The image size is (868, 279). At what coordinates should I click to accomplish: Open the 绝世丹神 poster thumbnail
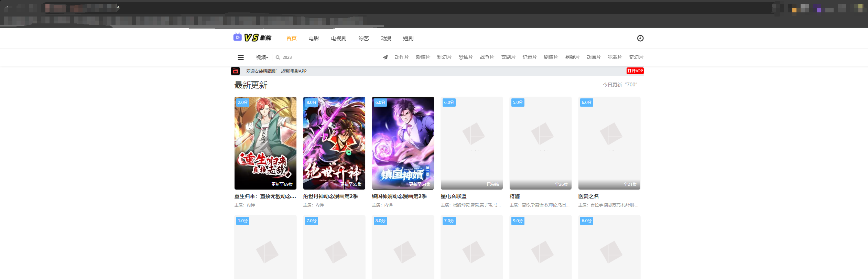(x=334, y=143)
